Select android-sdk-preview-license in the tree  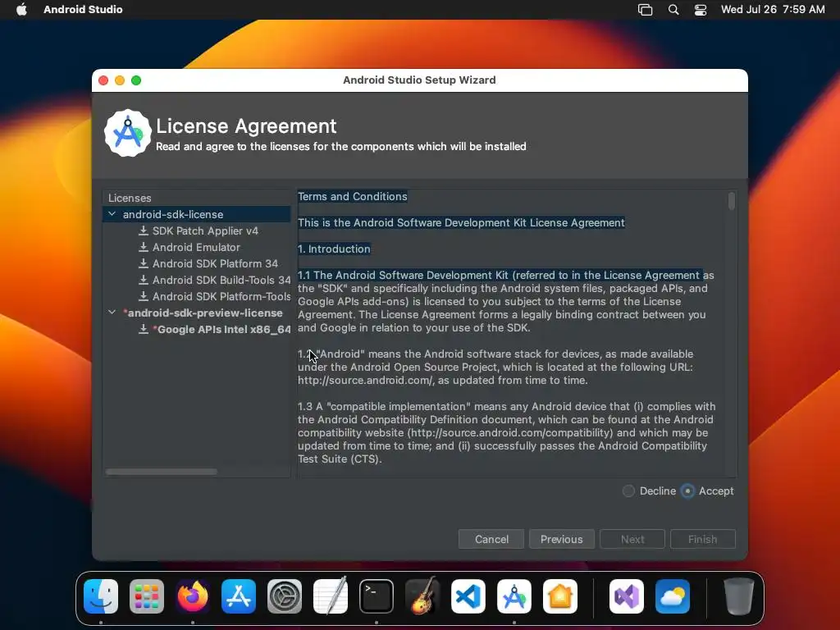click(197, 313)
